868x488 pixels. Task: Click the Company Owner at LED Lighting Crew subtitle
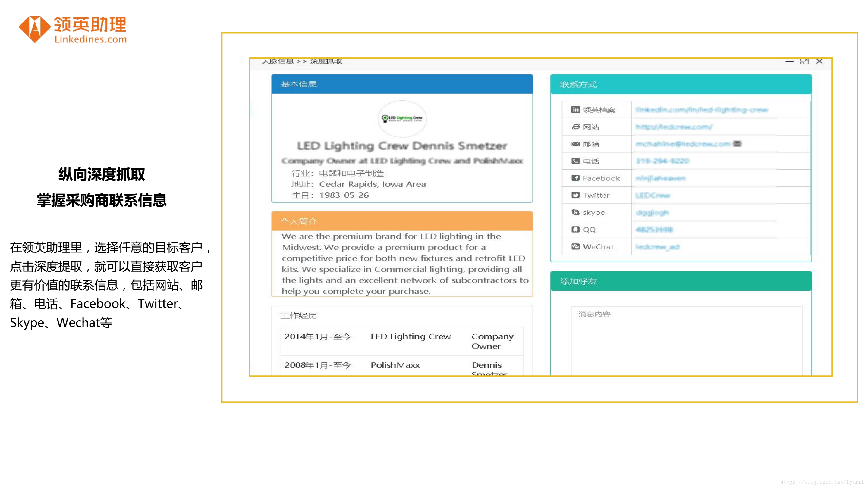pos(402,161)
